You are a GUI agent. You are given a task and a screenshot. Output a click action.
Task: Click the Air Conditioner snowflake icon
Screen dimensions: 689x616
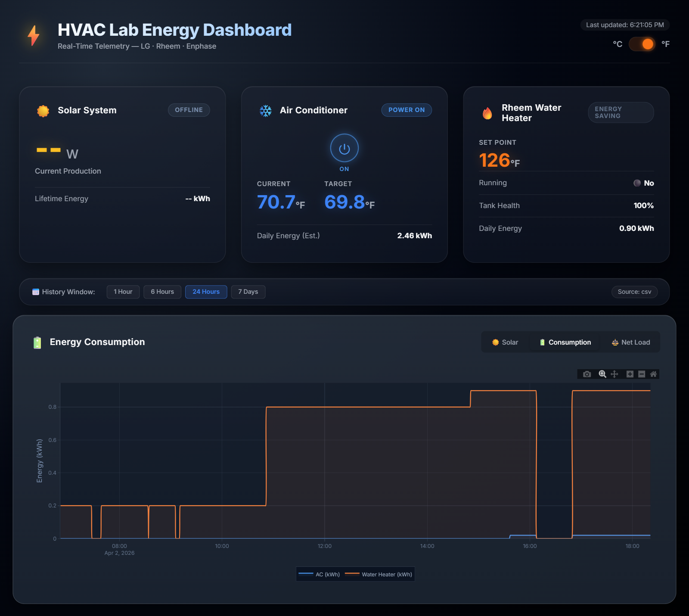point(266,111)
